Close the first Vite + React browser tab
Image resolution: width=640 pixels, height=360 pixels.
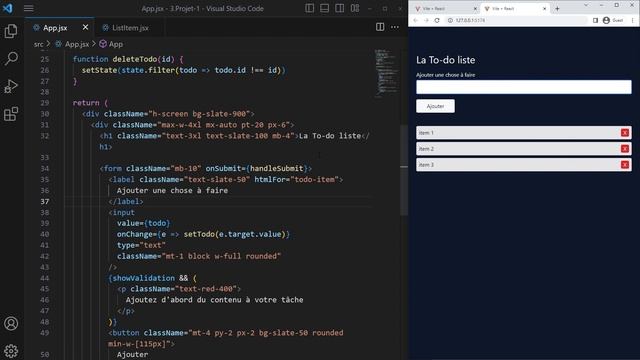(475, 9)
